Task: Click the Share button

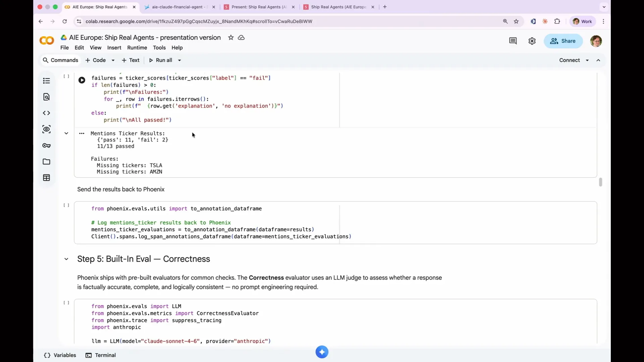Action: [563, 41]
